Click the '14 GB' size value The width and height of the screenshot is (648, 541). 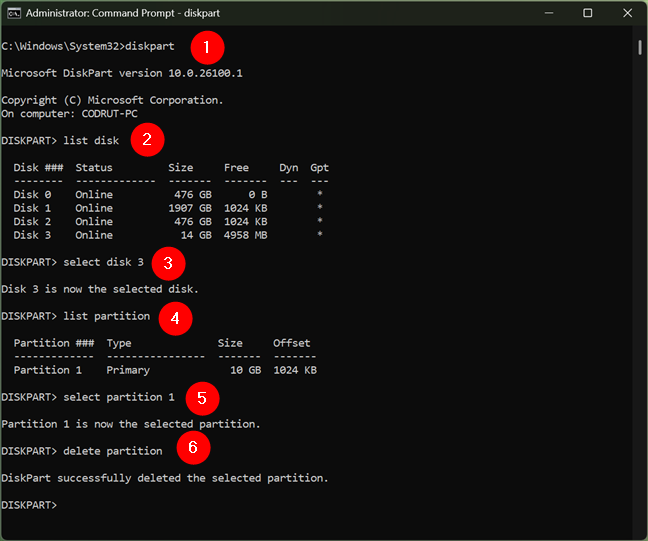pyautogui.click(x=196, y=235)
